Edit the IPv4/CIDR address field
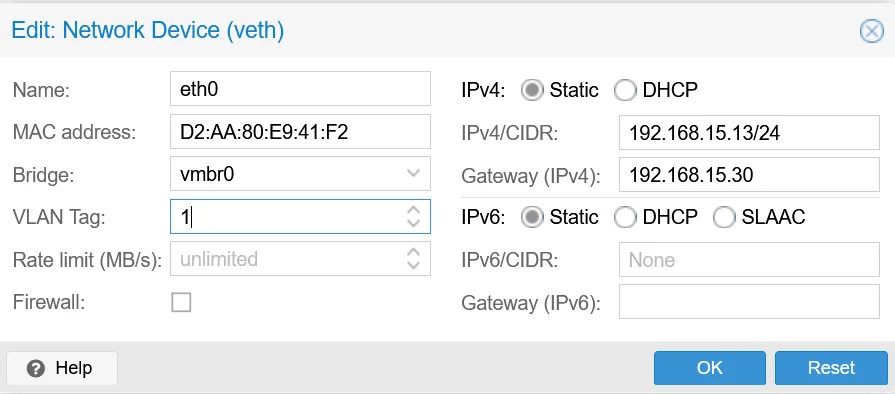The width and height of the screenshot is (895, 394). [x=749, y=132]
